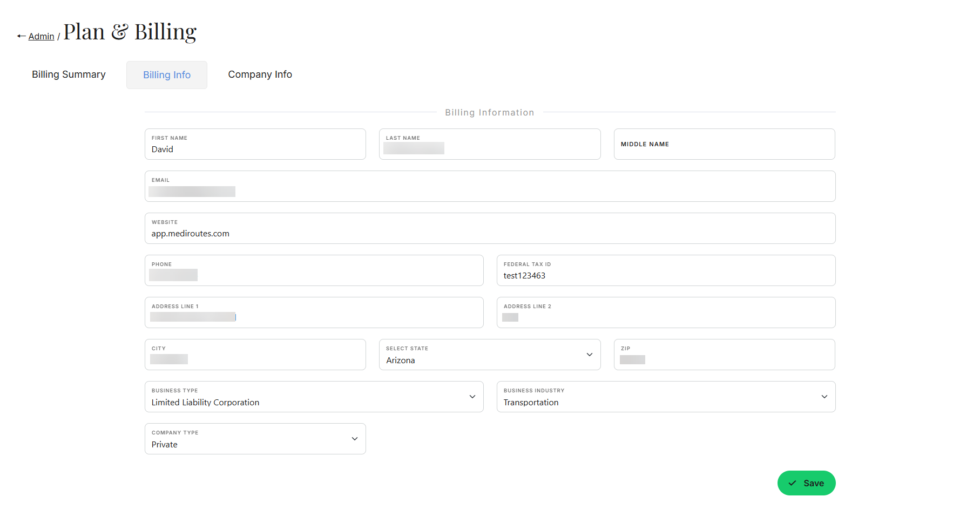Select the Billing Info tab

coord(166,75)
